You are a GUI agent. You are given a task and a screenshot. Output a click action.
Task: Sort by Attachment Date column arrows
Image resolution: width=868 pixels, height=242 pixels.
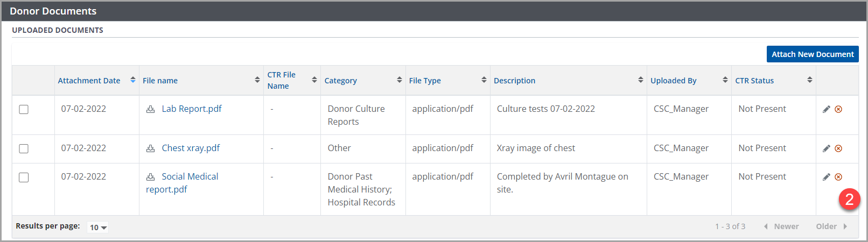coord(133,80)
